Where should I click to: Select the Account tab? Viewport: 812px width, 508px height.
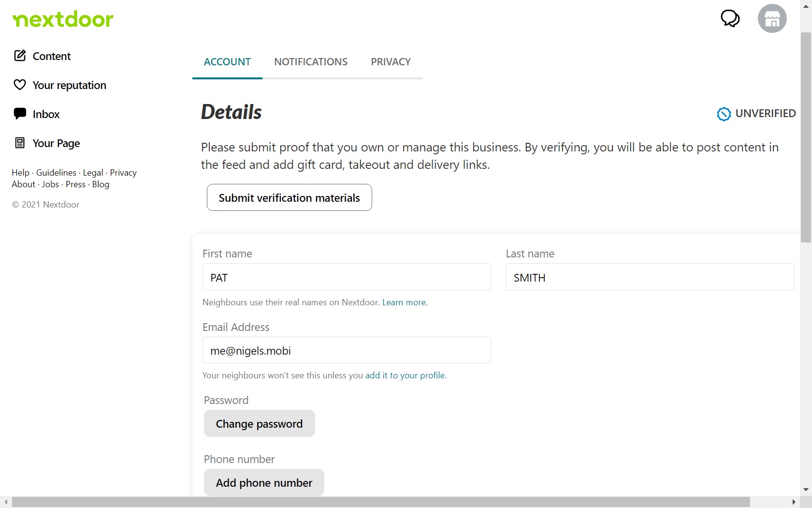click(x=227, y=62)
